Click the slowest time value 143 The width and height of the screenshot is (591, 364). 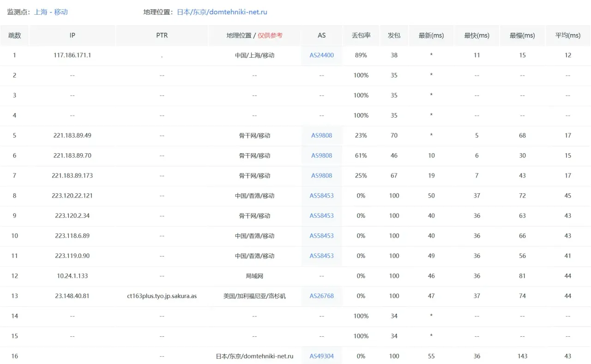tap(522, 356)
